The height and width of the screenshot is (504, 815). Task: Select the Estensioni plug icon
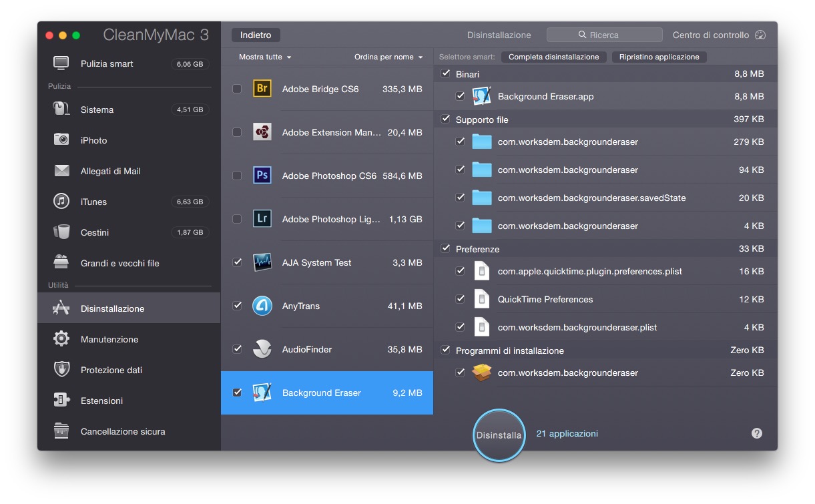pos(61,400)
